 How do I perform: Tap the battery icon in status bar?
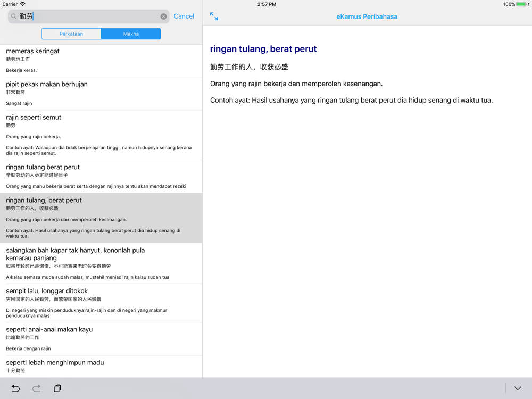point(521,4)
